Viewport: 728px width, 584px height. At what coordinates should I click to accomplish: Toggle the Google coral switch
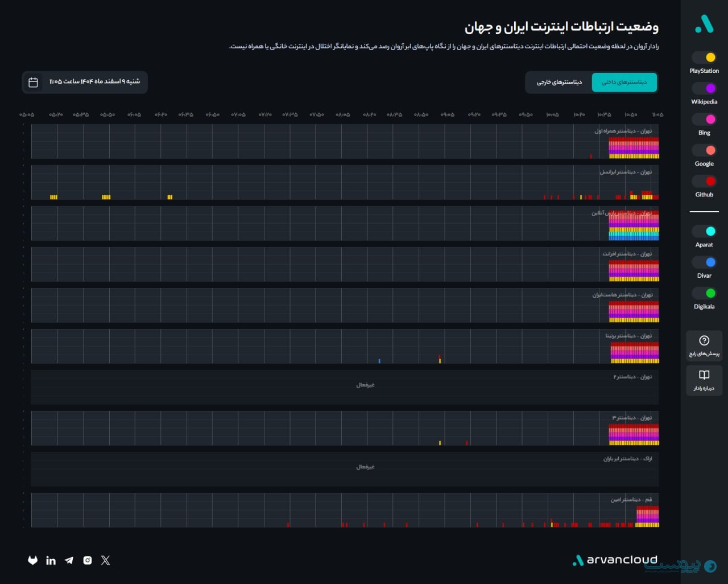coord(704,150)
